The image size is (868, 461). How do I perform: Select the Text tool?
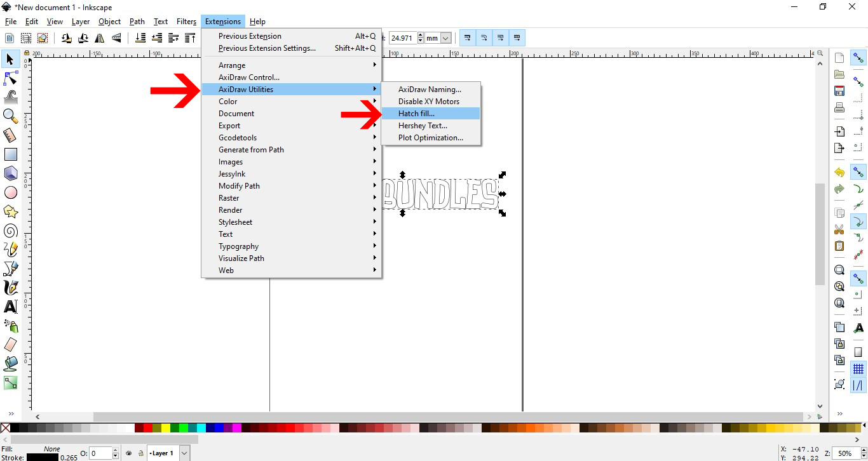(10, 307)
